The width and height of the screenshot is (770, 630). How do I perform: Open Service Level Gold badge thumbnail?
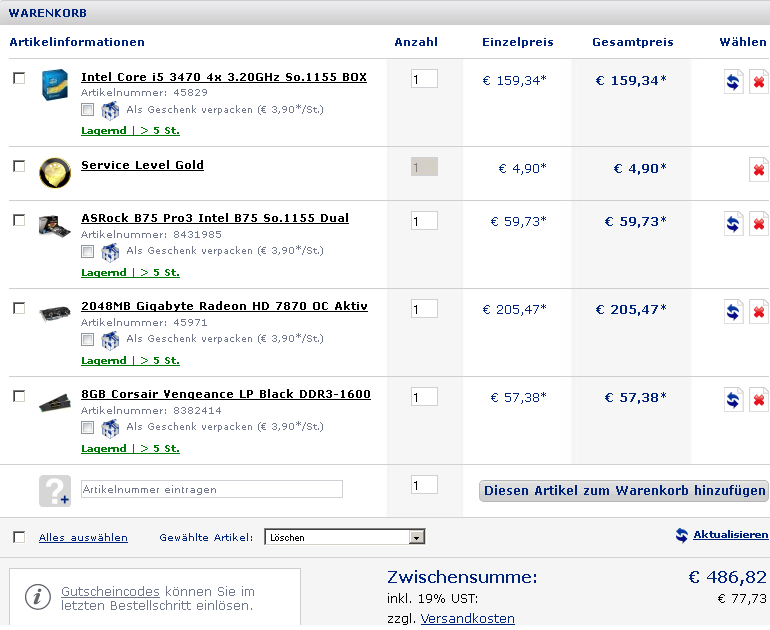coord(55,172)
